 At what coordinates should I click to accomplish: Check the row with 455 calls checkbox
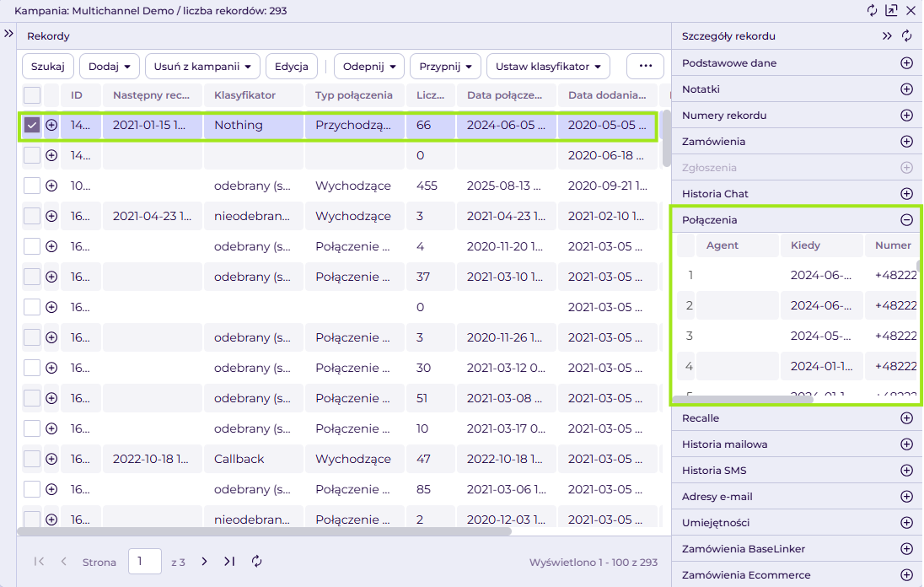(32, 186)
